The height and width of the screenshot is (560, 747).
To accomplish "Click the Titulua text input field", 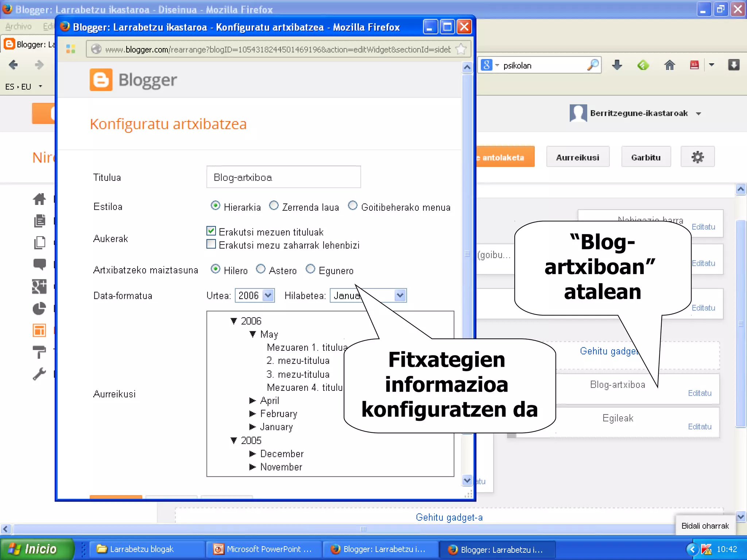I will pos(283,177).
